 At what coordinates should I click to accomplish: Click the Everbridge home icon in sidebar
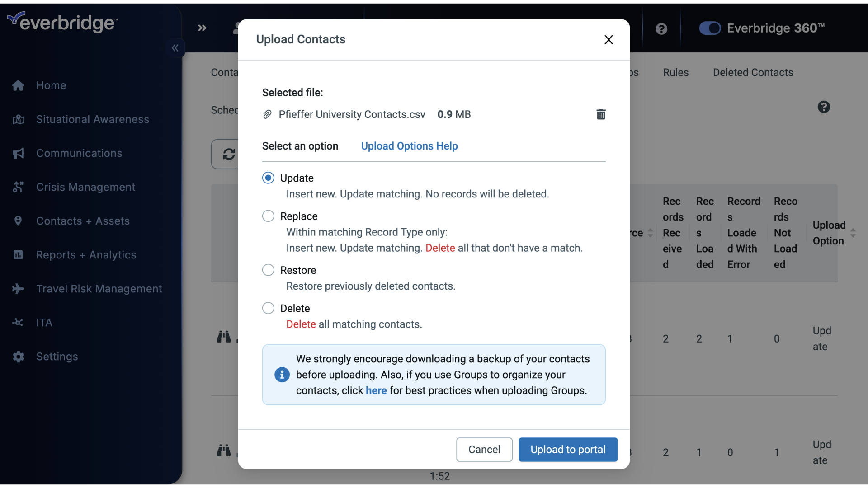coord(18,84)
